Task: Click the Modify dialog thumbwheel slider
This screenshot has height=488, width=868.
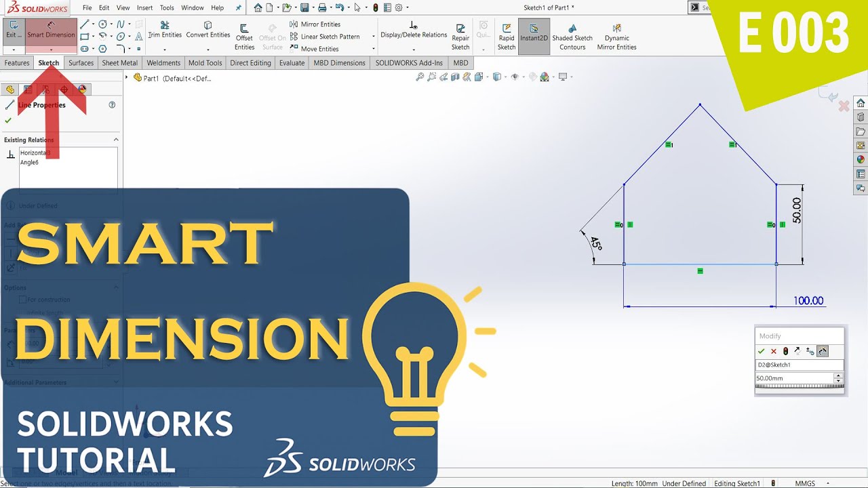Action: coord(799,386)
